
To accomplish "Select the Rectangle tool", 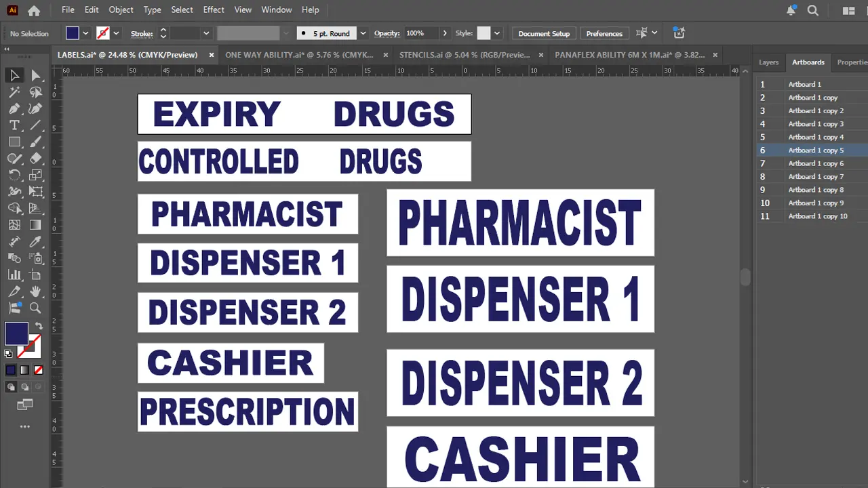I will point(15,140).
